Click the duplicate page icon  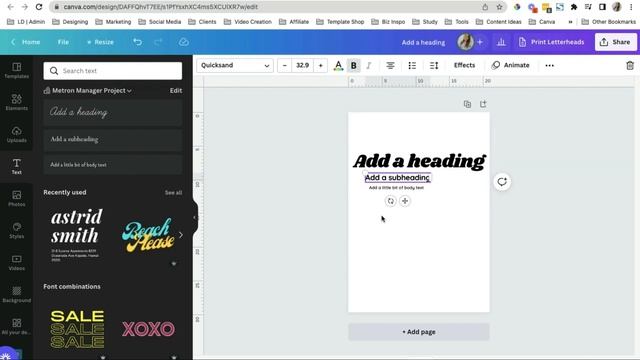pyautogui.click(x=467, y=104)
